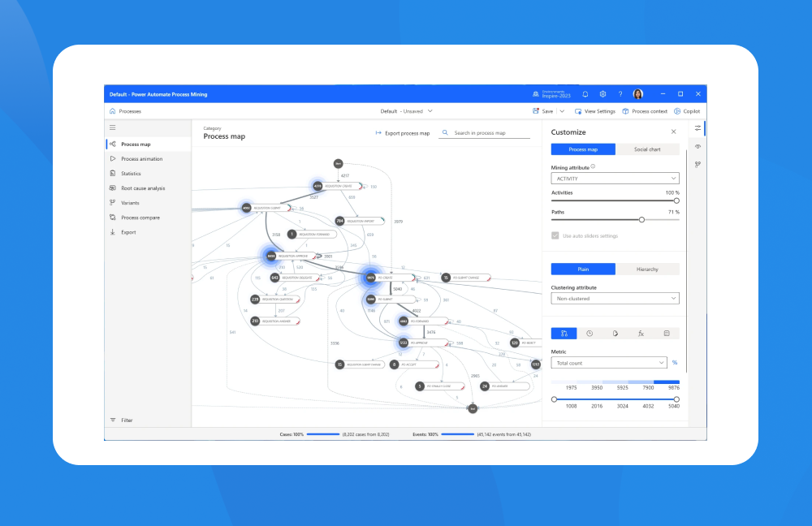Open Statistics in the sidebar

(x=149, y=174)
